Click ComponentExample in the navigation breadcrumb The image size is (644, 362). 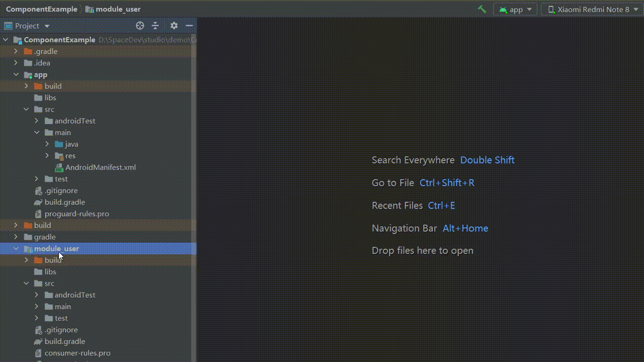42,9
